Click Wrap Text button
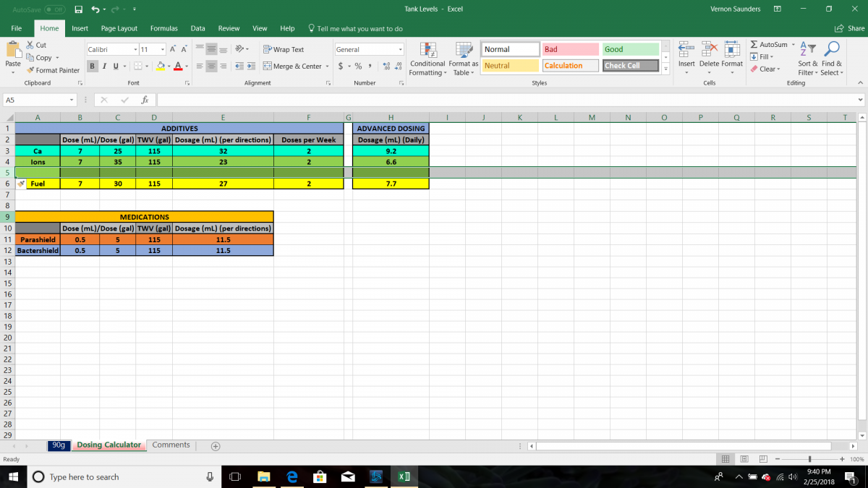This screenshot has width=868, height=488. pyautogui.click(x=284, y=49)
